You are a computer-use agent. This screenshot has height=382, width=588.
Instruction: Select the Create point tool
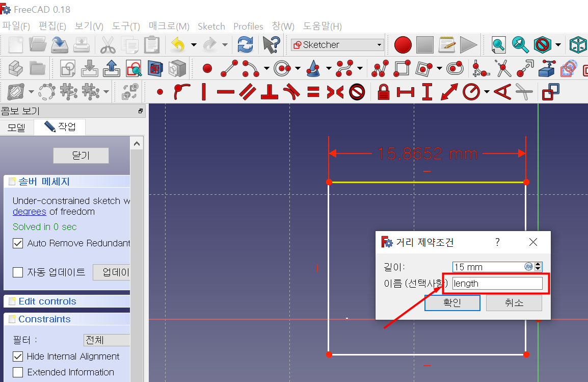click(207, 69)
